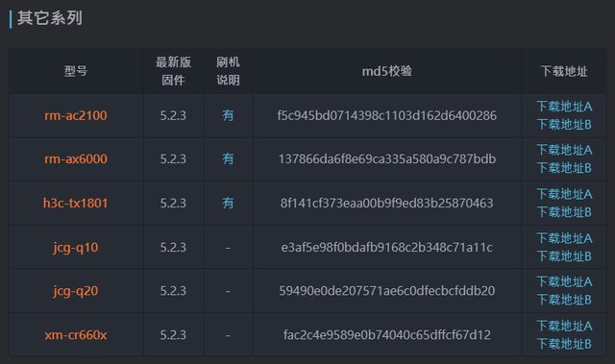Select the md5 checksum of jcg-q10
The image size is (615, 364).
pyautogui.click(x=386, y=248)
